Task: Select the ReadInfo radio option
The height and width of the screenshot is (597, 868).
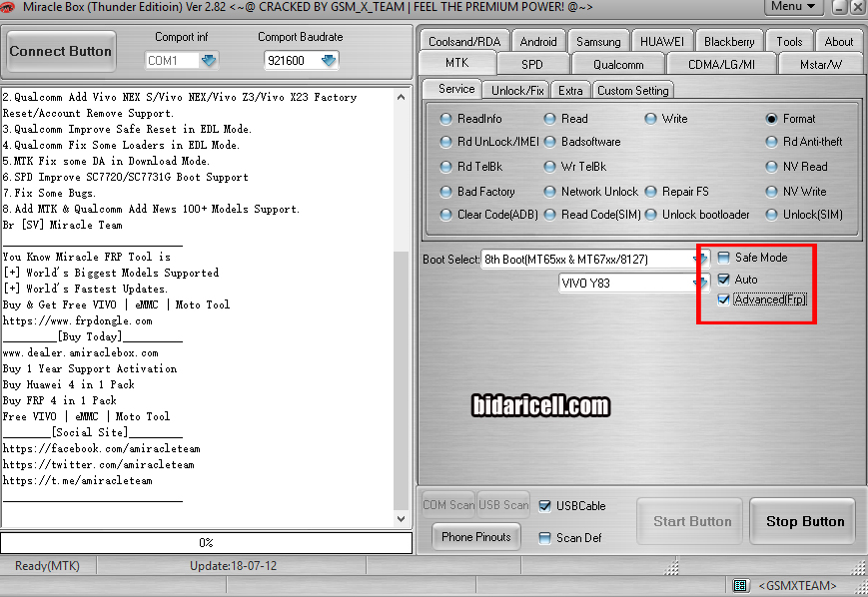Action: click(471, 119)
